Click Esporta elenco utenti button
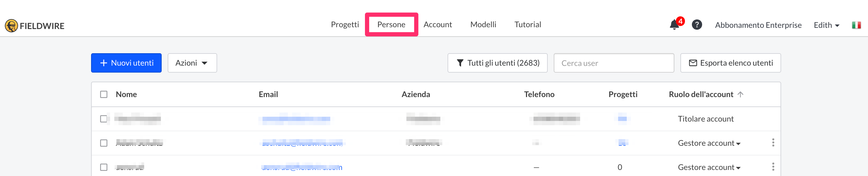Image resolution: width=868 pixels, height=176 pixels. (730, 63)
